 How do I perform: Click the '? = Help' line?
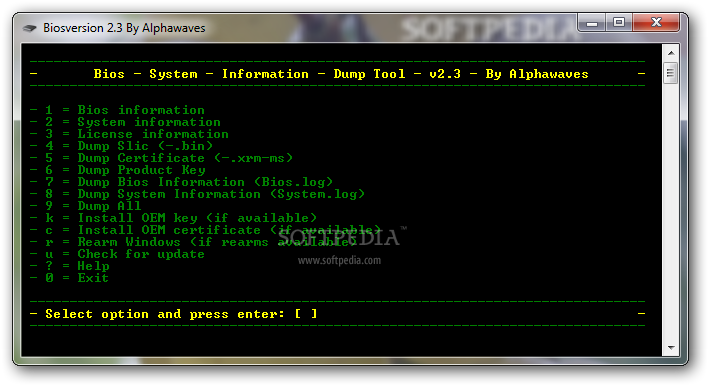point(70,266)
